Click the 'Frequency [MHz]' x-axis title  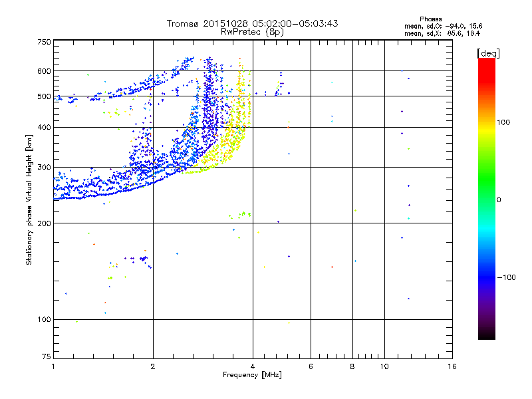[x=252, y=375]
